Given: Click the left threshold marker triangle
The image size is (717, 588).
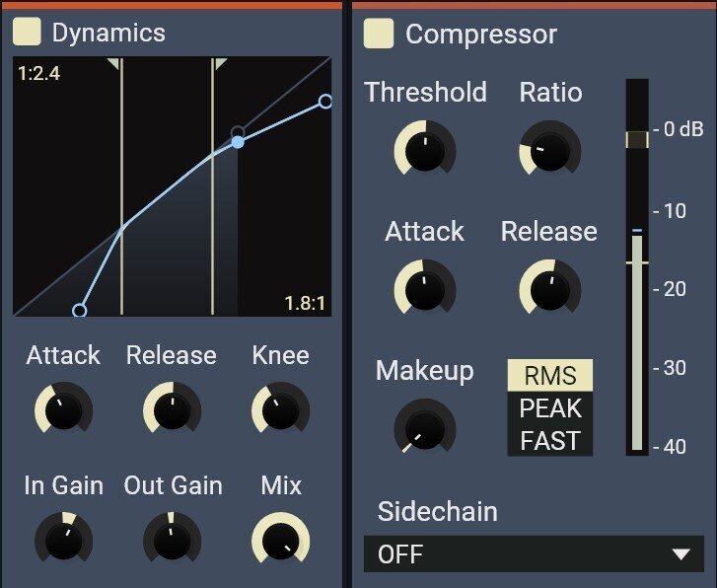Looking at the screenshot, I should pos(114,64).
